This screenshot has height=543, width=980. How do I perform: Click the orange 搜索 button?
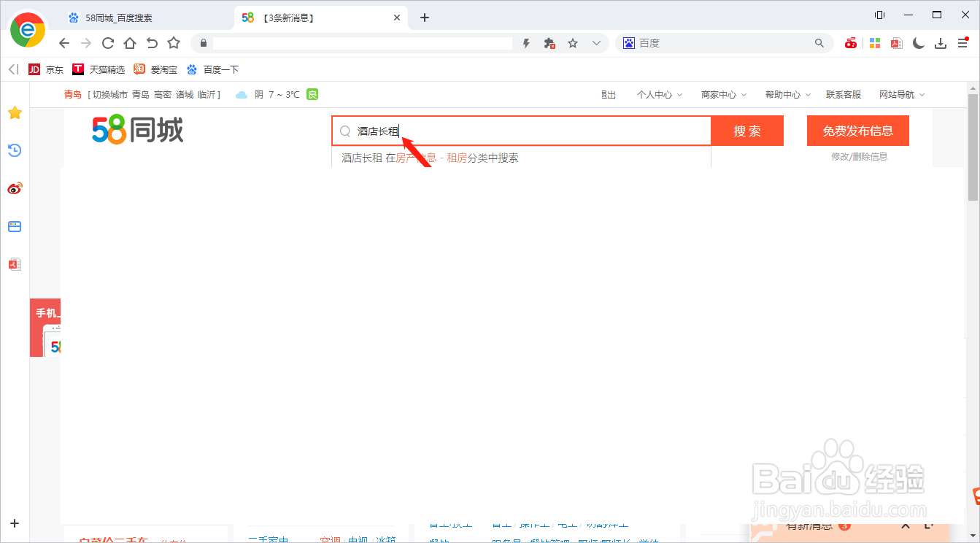(x=747, y=131)
